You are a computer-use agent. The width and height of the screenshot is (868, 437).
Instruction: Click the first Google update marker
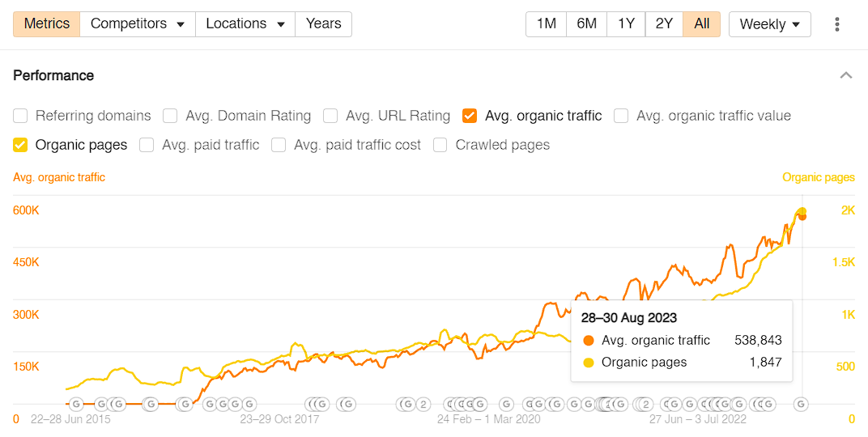click(76, 405)
